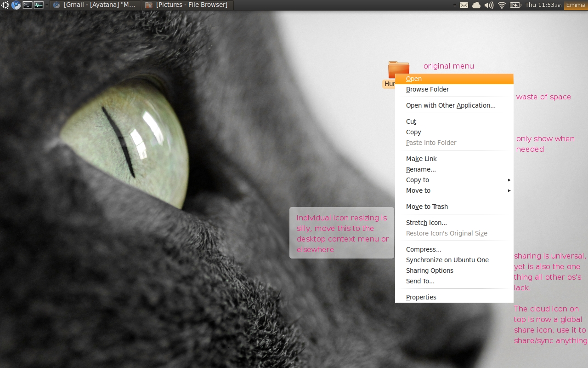Expand the Move to submenu arrow

pyautogui.click(x=509, y=190)
